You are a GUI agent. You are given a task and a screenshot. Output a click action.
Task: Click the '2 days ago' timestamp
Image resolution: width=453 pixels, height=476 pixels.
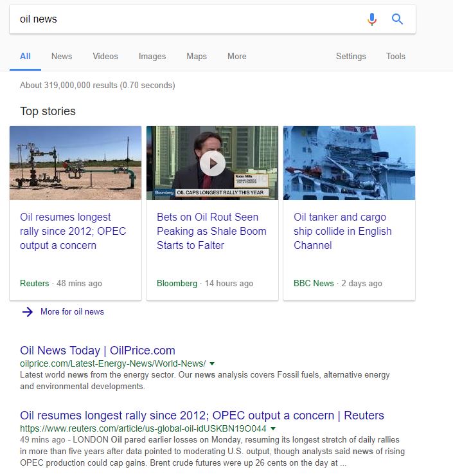[x=362, y=283]
